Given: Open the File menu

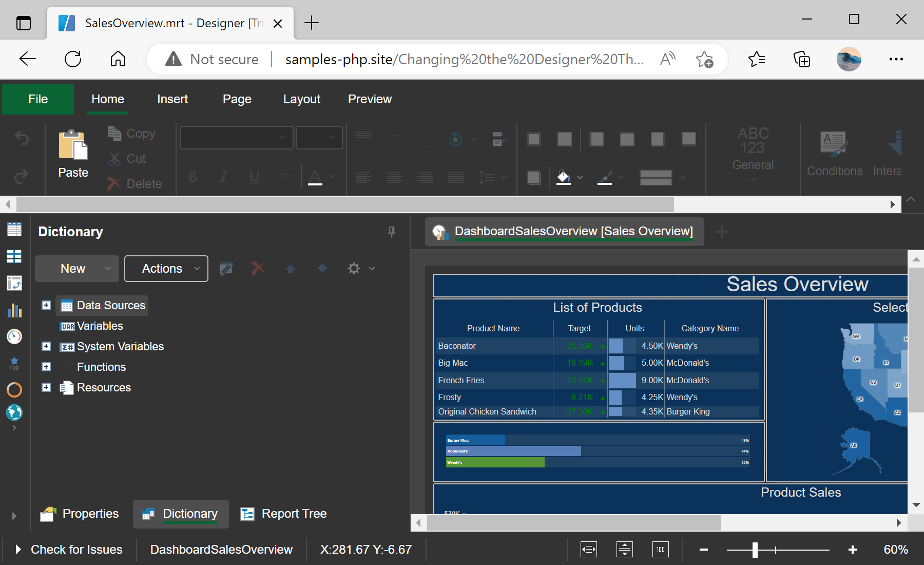Looking at the screenshot, I should click(38, 99).
